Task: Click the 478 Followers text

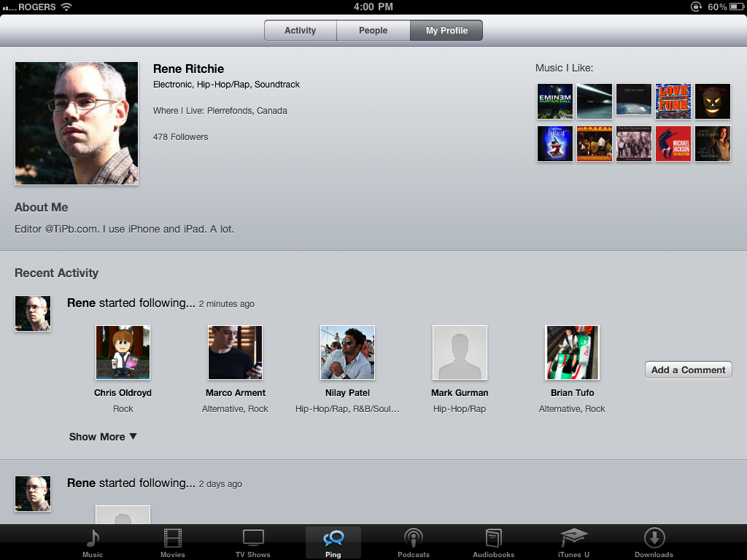Action: tap(181, 136)
